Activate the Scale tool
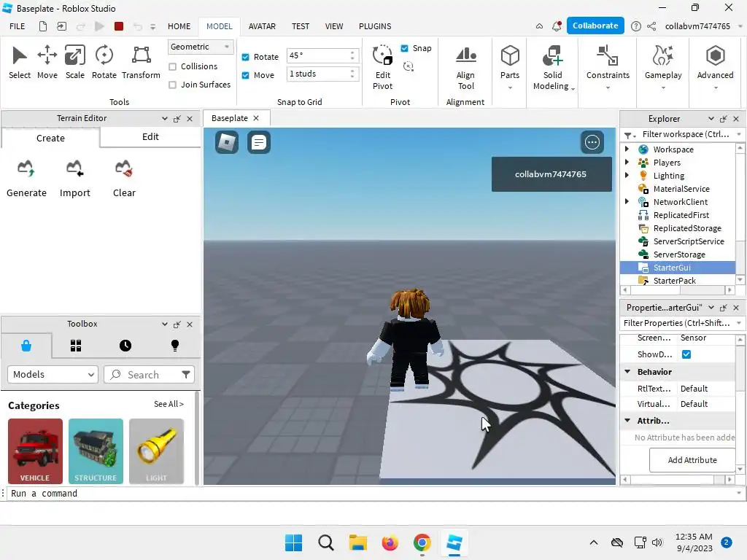This screenshot has width=747, height=560. [75, 62]
